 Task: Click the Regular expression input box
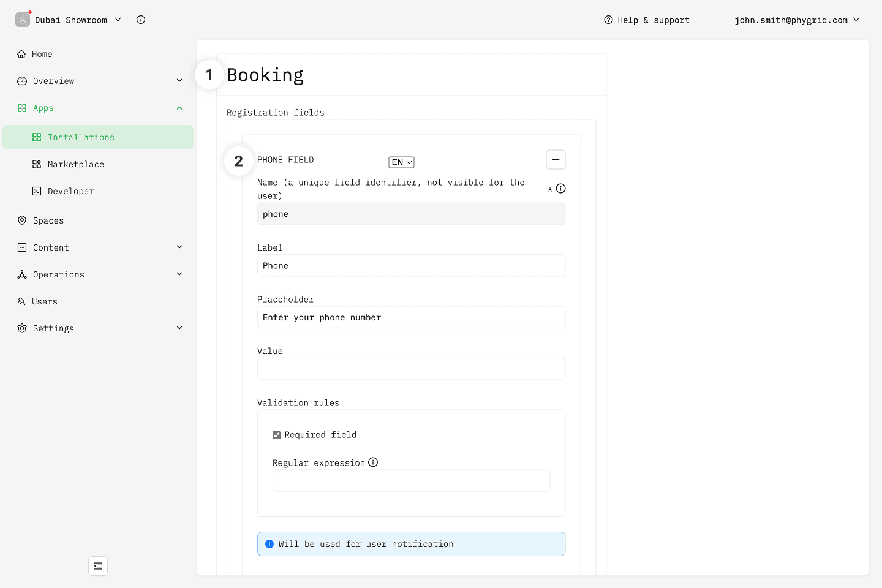tap(411, 481)
